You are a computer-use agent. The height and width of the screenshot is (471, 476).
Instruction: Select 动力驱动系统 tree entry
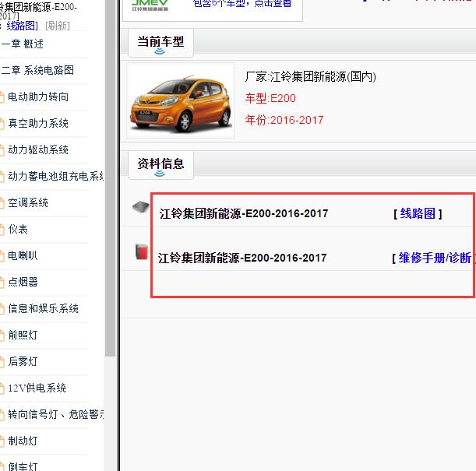pos(38,149)
